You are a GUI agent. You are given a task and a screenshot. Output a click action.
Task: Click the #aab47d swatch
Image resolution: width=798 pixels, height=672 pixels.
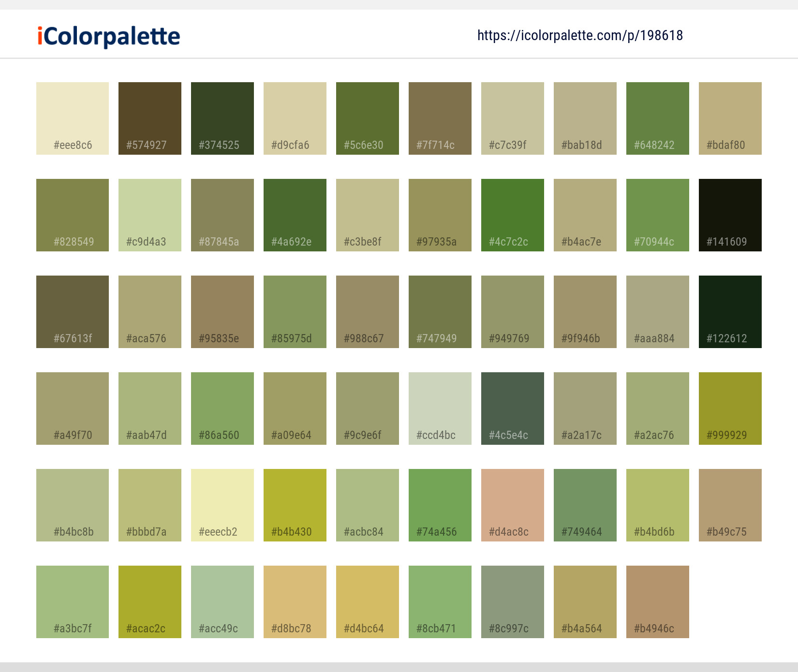click(x=150, y=409)
